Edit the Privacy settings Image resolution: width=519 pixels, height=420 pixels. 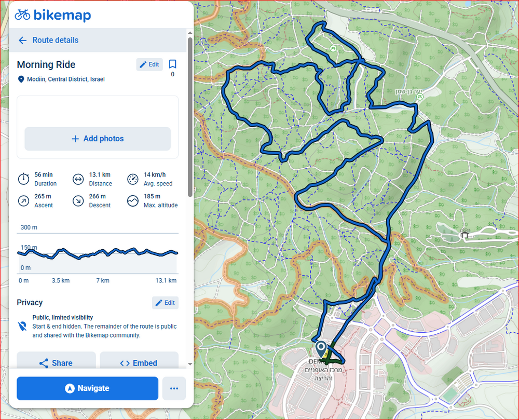coord(165,303)
